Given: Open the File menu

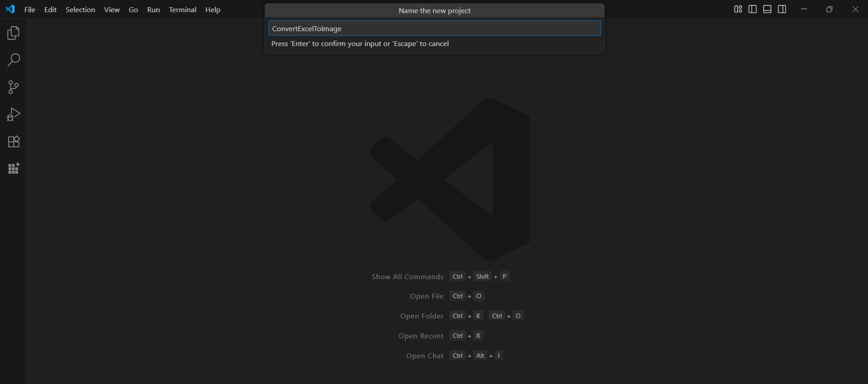Looking at the screenshot, I should click(30, 9).
